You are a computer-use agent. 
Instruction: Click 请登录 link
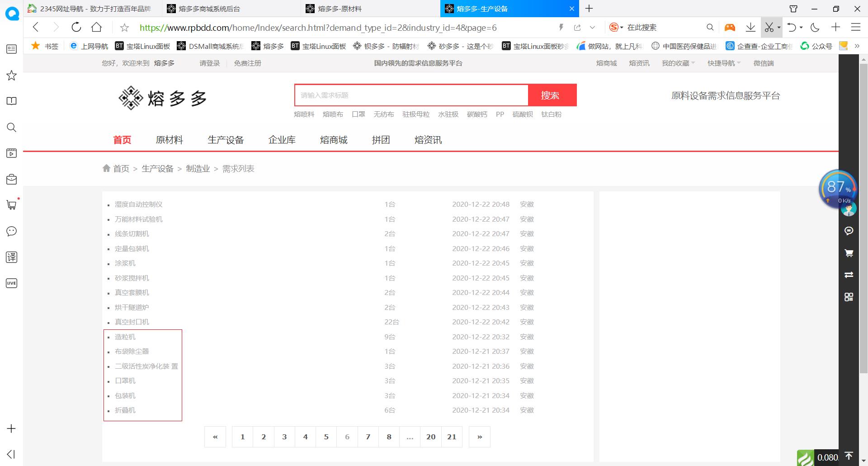tap(210, 63)
